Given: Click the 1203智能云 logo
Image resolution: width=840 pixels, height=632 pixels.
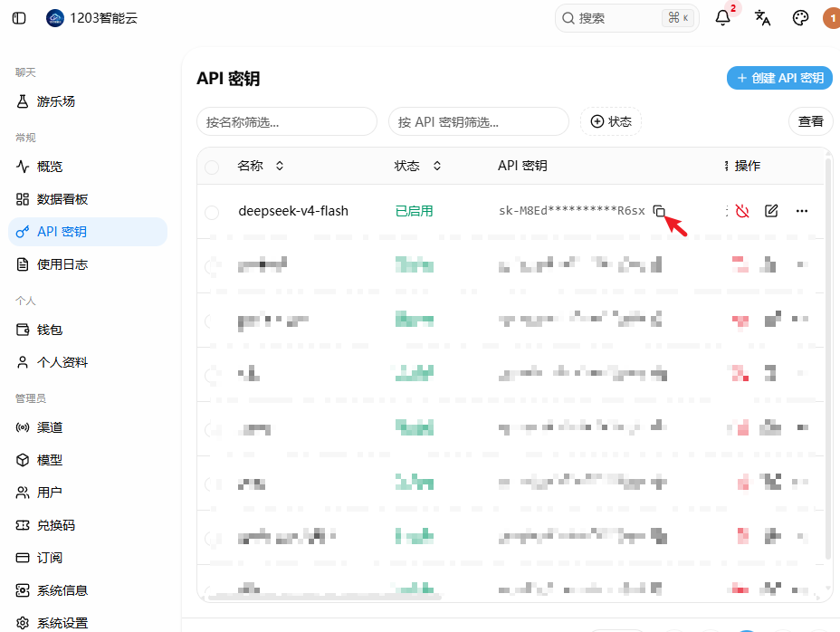Looking at the screenshot, I should point(55,18).
